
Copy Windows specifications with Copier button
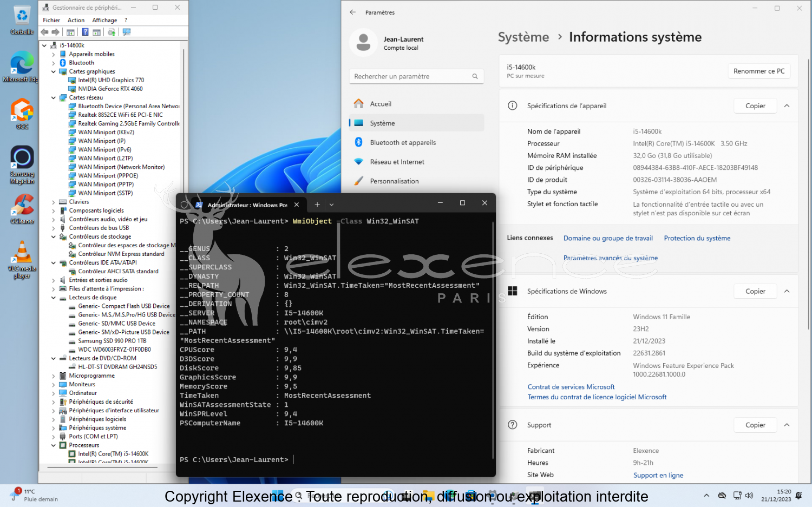click(x=755, y=291)
